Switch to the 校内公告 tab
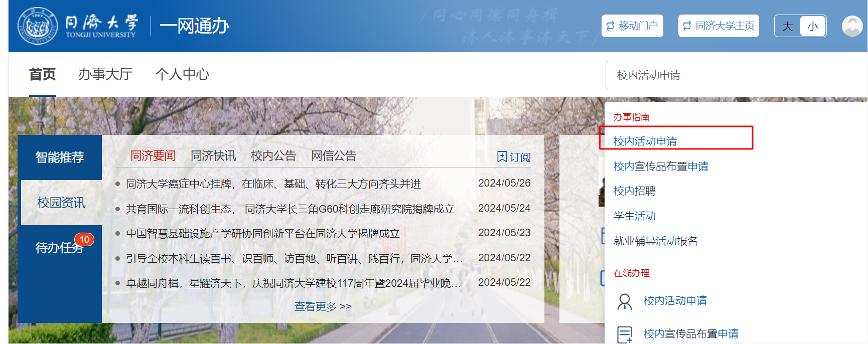The width and height of the screenshot is (868, 344). [x=273, y=156]
